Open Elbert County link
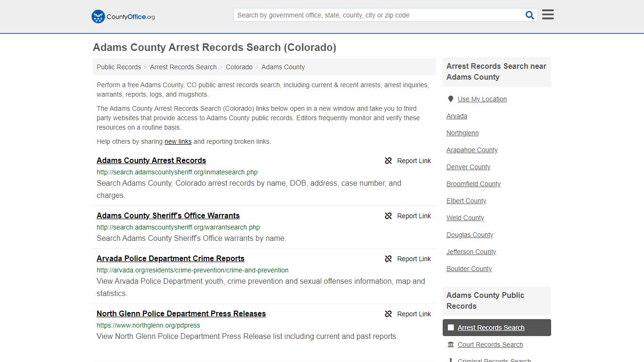Viewport: 644px width, 362px height. click(466, 201)
